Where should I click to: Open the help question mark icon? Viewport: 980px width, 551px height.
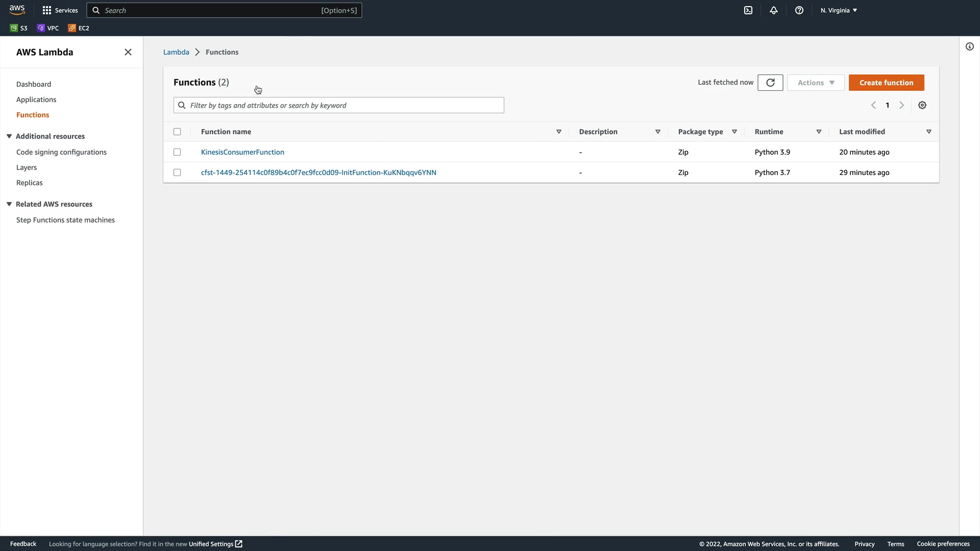coord(799,10)
